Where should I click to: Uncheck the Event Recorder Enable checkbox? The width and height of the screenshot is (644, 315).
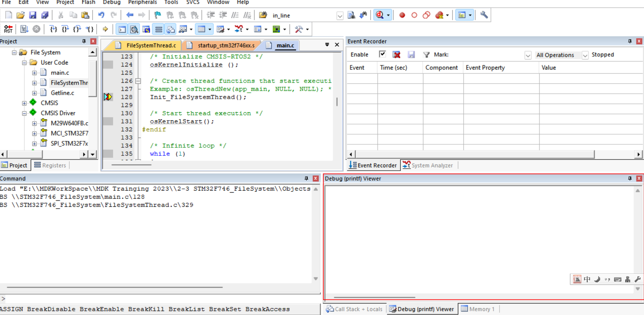382,54
